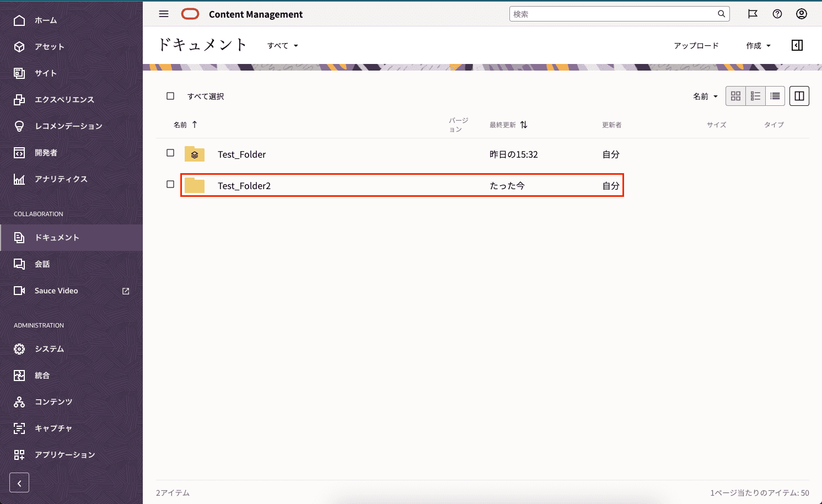Select the Test_Folder checkbox
The image size is (822, 504).
coord(170,153)
